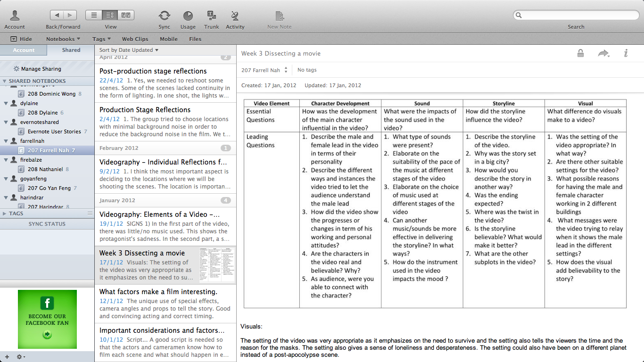The width and height of the screenshot is (644, 362).
Task: Click the February 2012 group header
Action: pyautogui.click(x=165, y=148)
